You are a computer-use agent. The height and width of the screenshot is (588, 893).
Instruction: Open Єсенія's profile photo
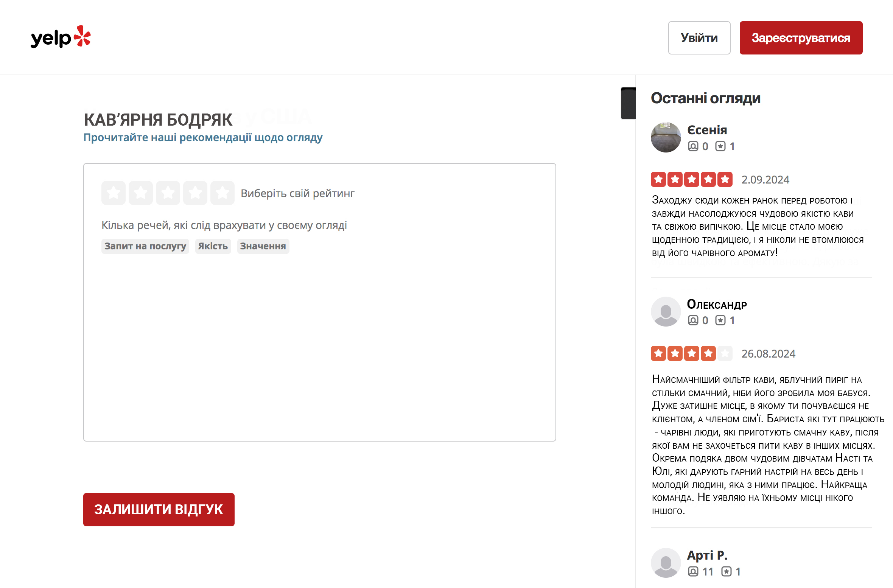click(666, 137)
